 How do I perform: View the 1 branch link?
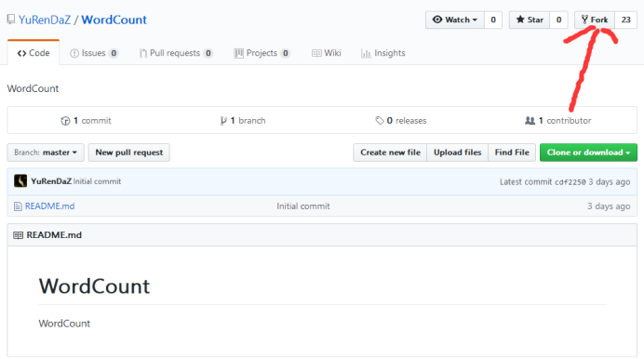[x=243, y=121]
